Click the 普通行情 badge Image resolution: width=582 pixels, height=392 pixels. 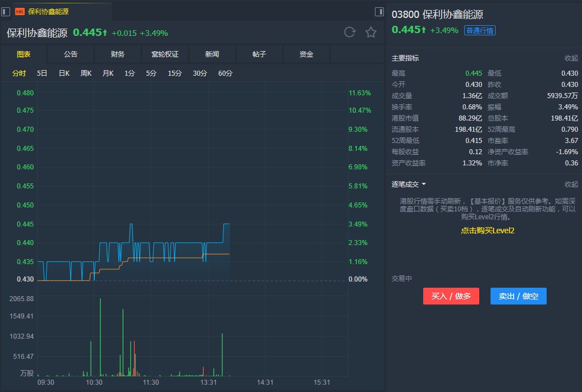(479, 30)
